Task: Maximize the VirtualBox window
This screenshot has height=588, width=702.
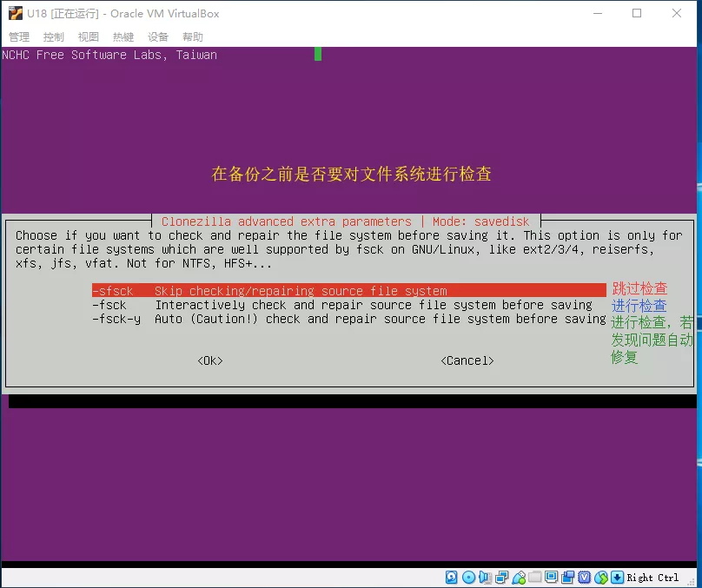Action: tap(637, 13)
